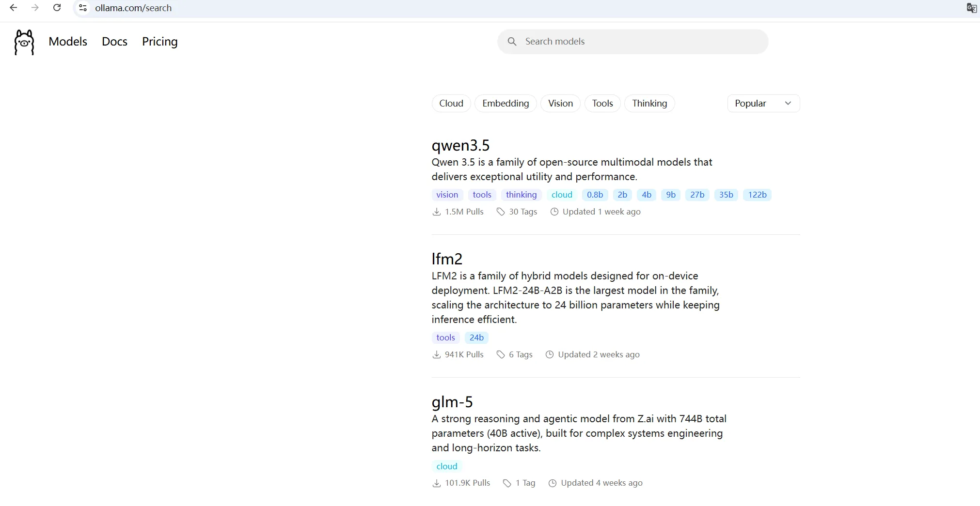Go to the Docs page
The height and width of the screenshot is (506, 980).
point(114,42)
